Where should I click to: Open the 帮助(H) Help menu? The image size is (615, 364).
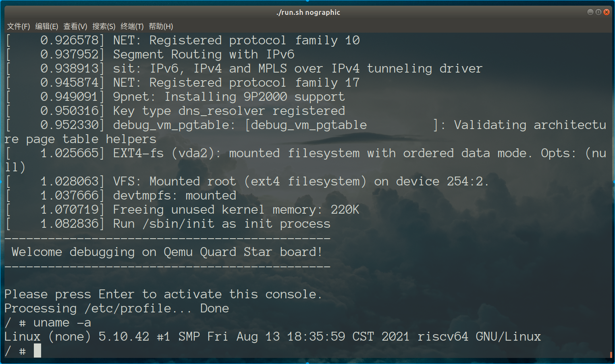pyautogui.click(x=161, y=26)
